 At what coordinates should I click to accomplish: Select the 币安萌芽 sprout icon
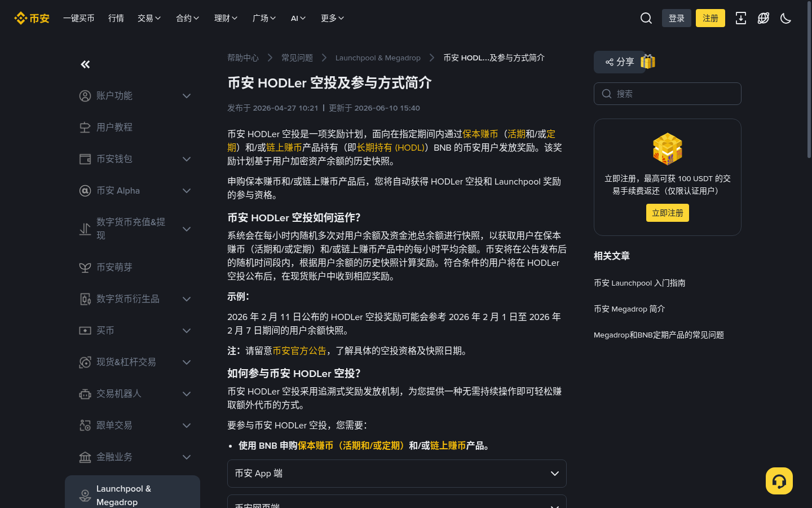(85, 268)
